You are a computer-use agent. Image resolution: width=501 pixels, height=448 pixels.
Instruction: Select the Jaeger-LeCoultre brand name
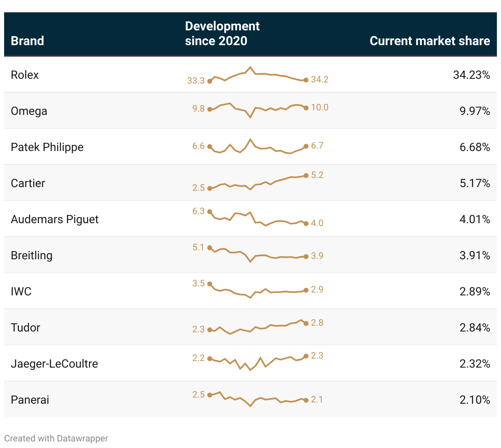54,364
